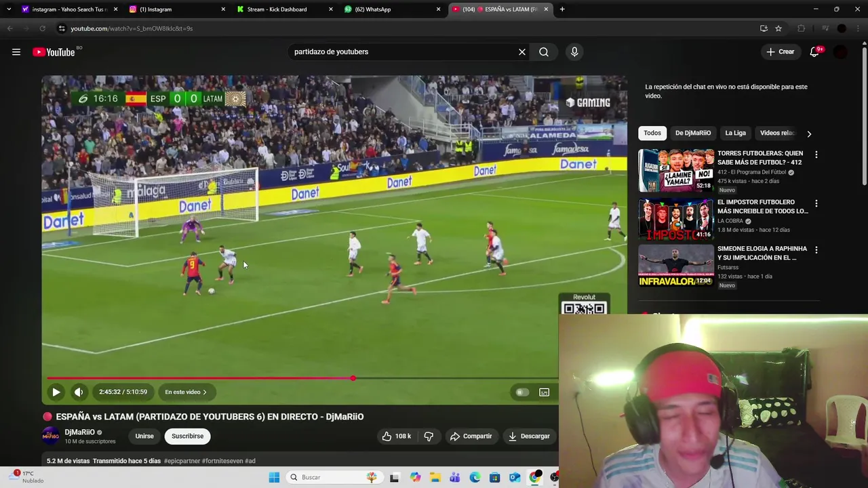Open YouTube notifications bell

(814, 52)
